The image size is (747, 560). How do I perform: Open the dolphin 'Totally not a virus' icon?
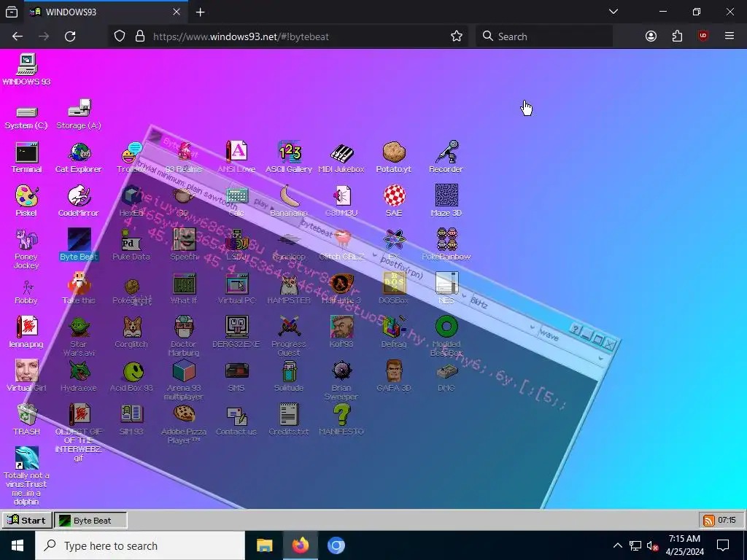(x=27, y=458)
